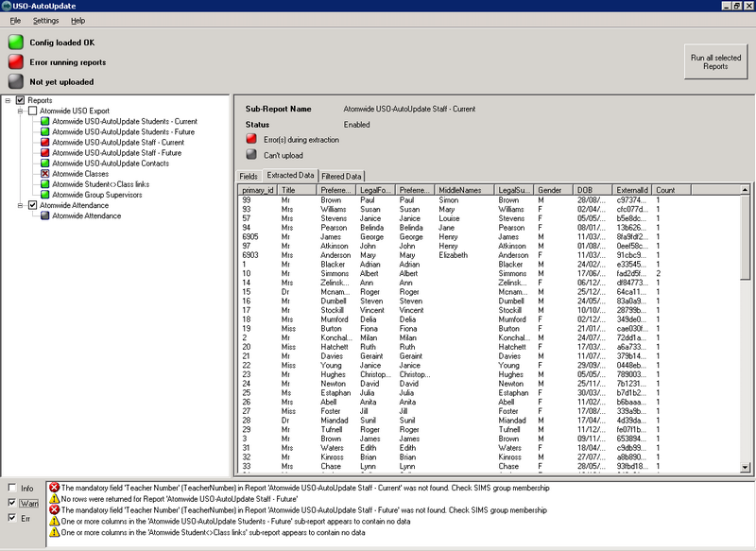Click the grey Not yet uploaded indicator
The width and height of the screenshot is (756, 551).
[x=16, y=81]
